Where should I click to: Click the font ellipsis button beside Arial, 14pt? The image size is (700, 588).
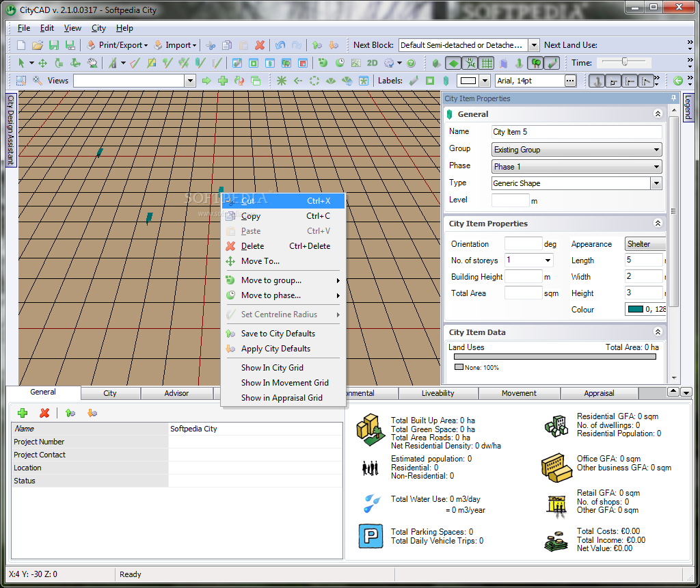coord(570,81)
